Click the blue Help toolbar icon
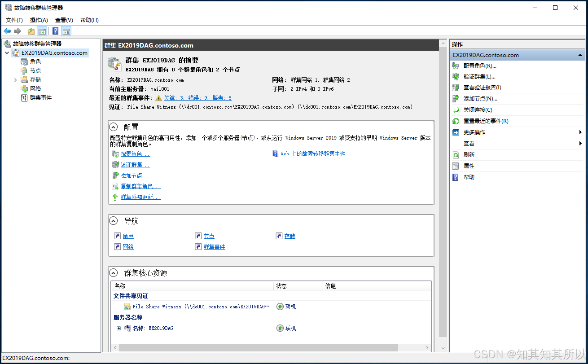588x364 pixels. click(x=55, y=31)
